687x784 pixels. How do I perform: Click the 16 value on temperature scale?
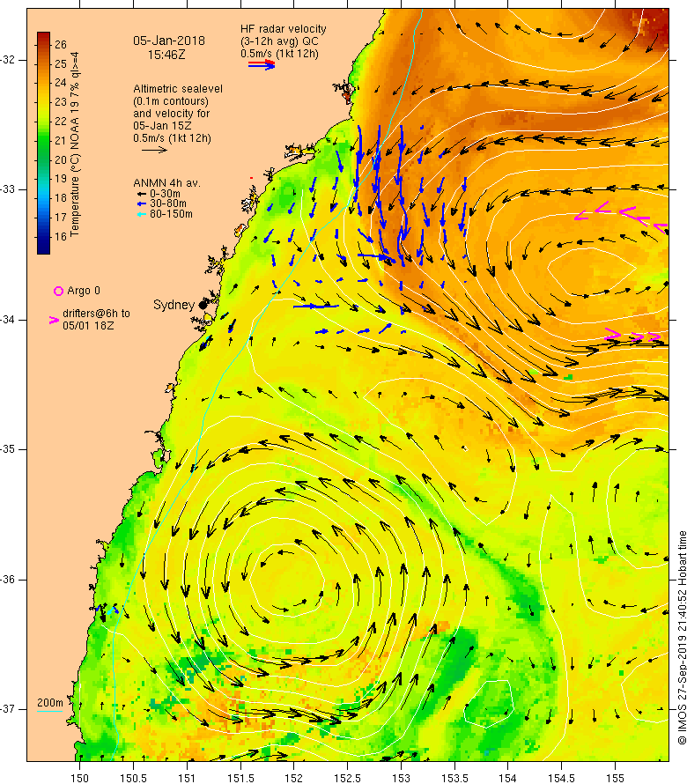(x=61, y=236)
